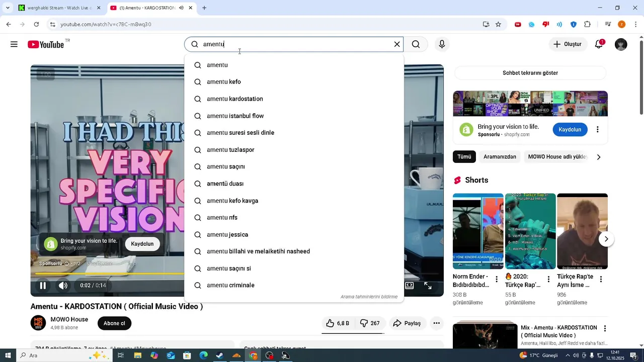Bookmark this page with the star
This screenshot has height=362, width=644.
(x=498, y=24)
